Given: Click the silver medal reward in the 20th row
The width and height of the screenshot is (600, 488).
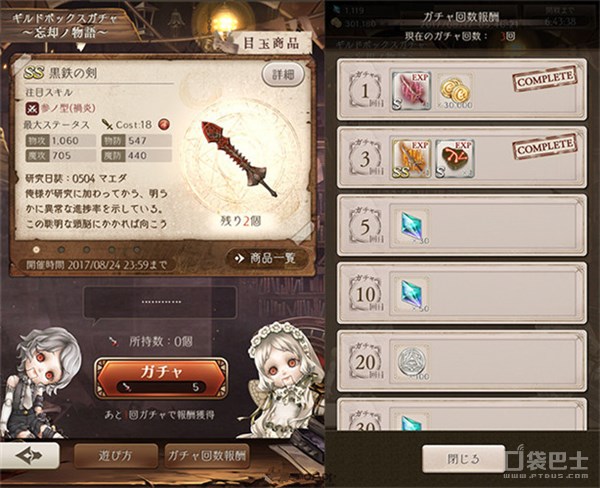Looking at the screenshot, I should [412, 362].
